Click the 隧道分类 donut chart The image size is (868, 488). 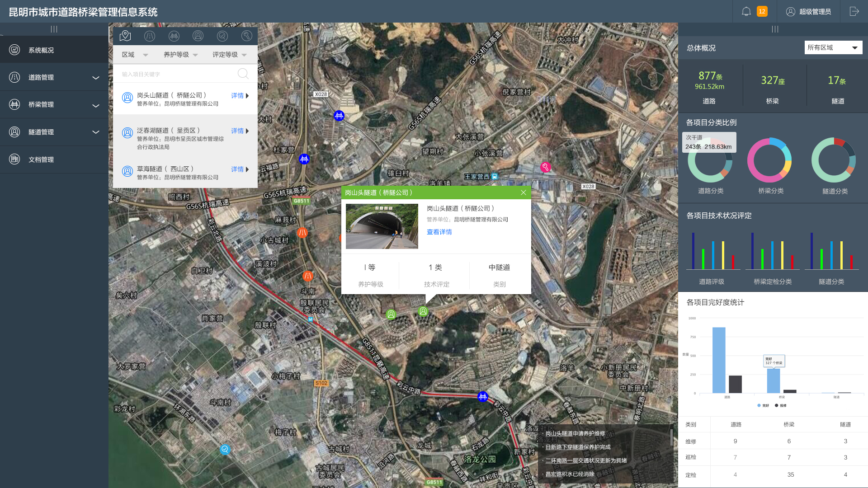coord(834,160)
